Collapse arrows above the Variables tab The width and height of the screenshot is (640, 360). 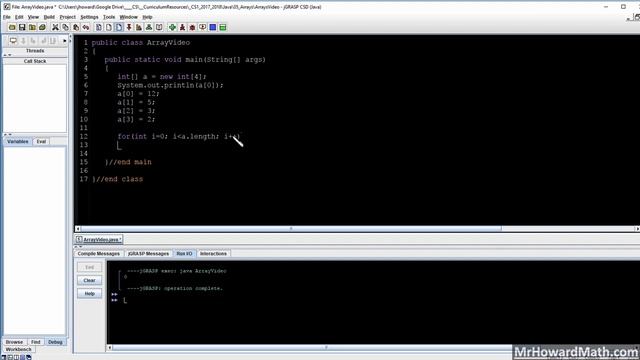coord(7,134)
